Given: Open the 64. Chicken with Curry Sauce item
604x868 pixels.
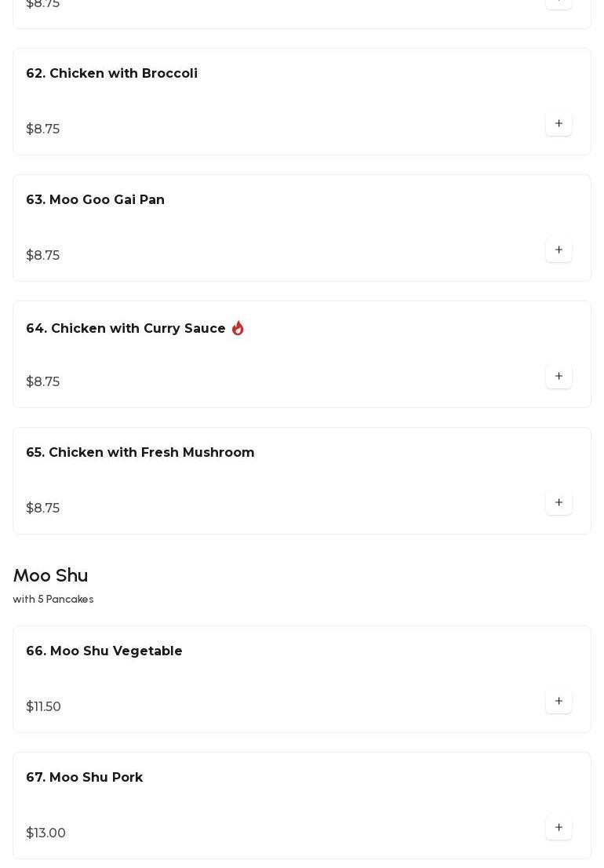Looking at the screenshot, I should coord(302,354).
